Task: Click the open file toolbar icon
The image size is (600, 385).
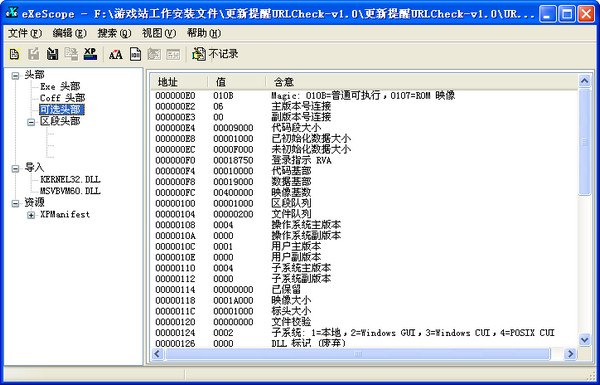Action: [15, 54]
